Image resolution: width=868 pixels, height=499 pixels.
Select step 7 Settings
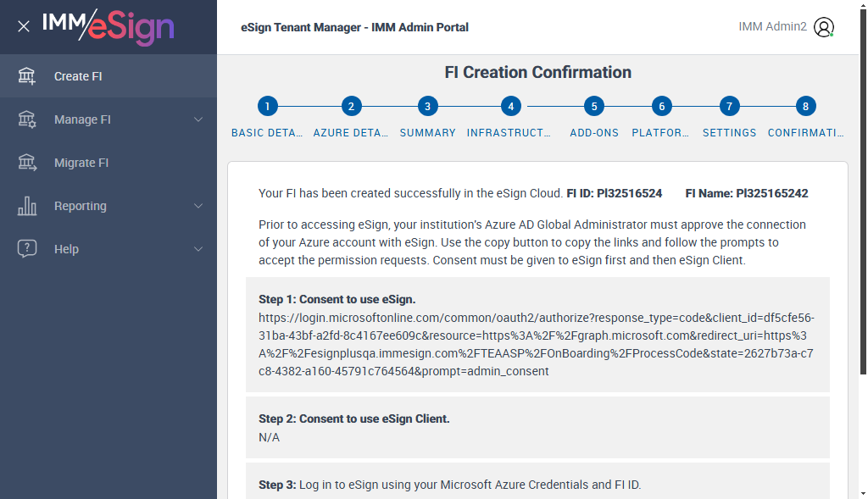[729, 107]
